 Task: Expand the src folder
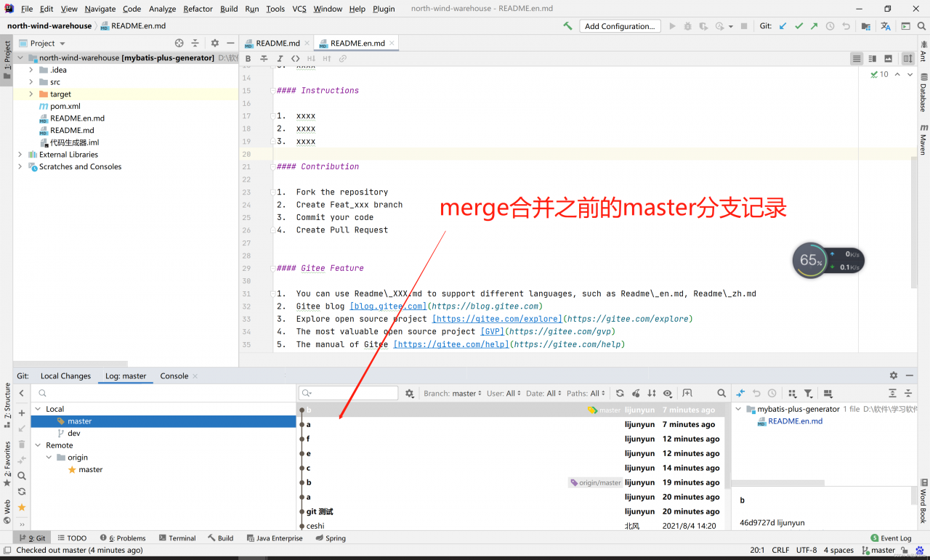(31, 82)
